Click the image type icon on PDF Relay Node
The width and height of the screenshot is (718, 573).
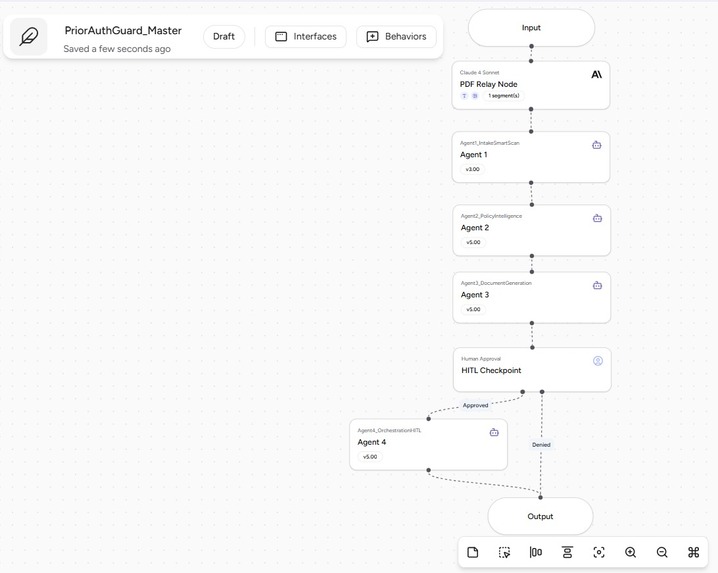click(x=475, y=96)
